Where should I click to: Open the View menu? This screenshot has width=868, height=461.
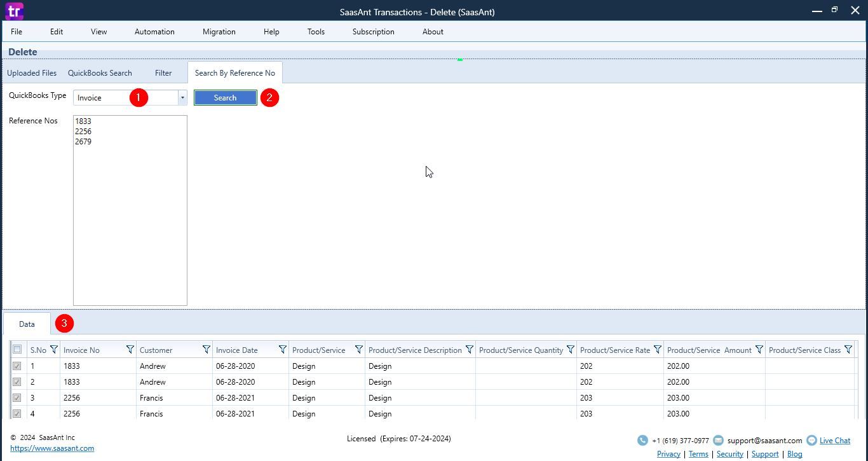(x=98, y=32)
